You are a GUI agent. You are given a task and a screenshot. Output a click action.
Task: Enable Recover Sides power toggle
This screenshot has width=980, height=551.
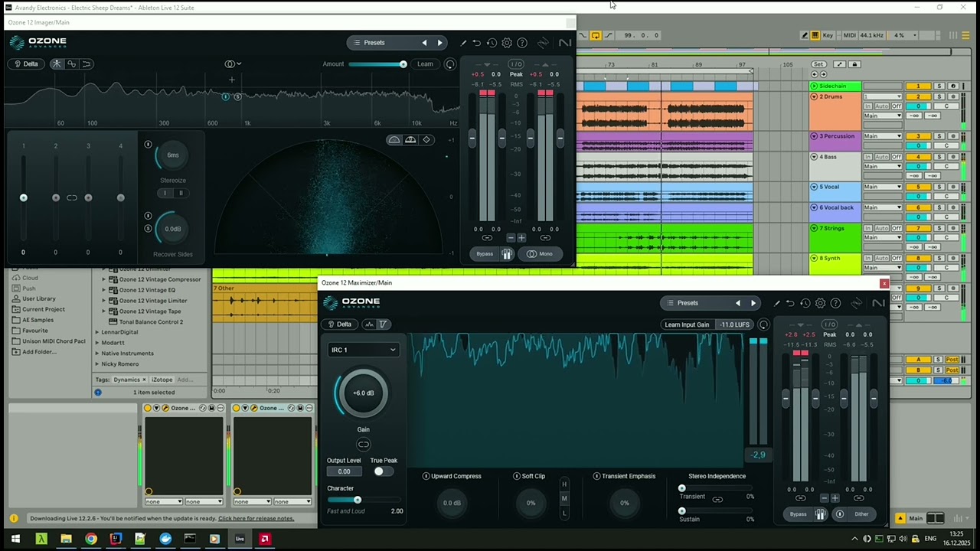tap(149, 216)
